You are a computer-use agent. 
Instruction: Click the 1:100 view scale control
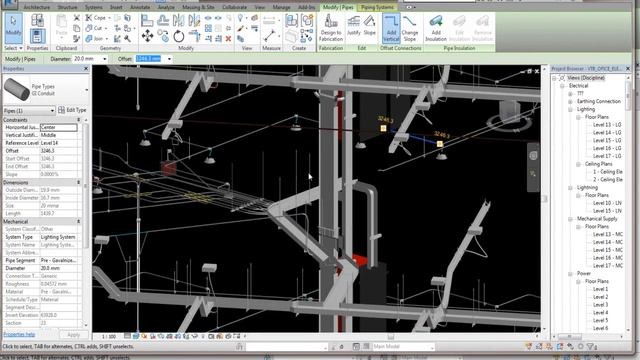[x=109, y=336]
